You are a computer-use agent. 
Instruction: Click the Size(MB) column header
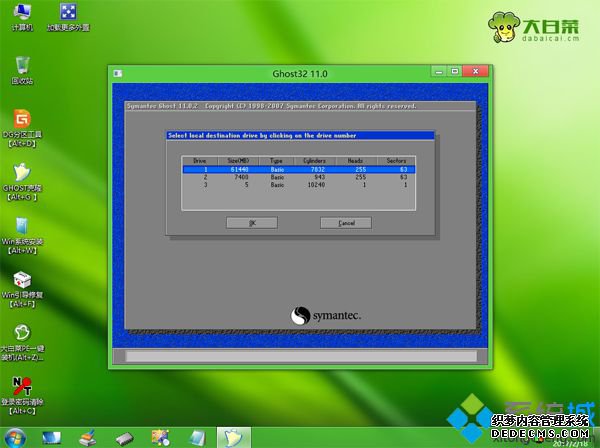tap(238, 161)
